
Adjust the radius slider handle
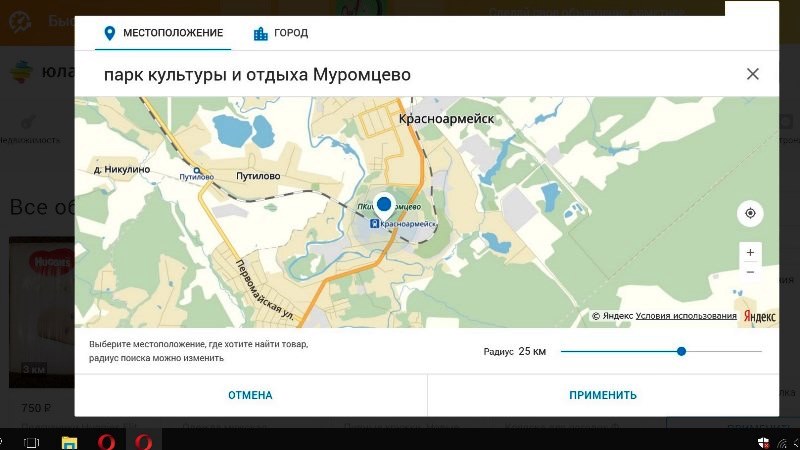681,351
